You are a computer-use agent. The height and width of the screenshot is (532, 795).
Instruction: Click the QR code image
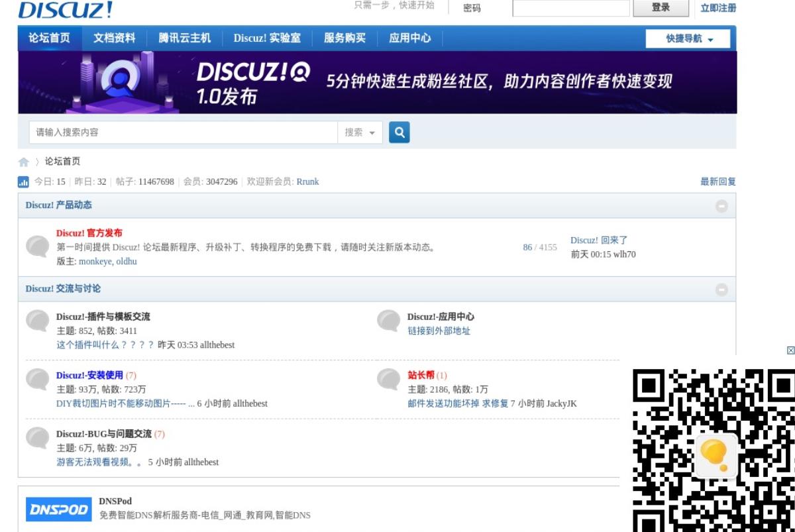click(714, 450)
